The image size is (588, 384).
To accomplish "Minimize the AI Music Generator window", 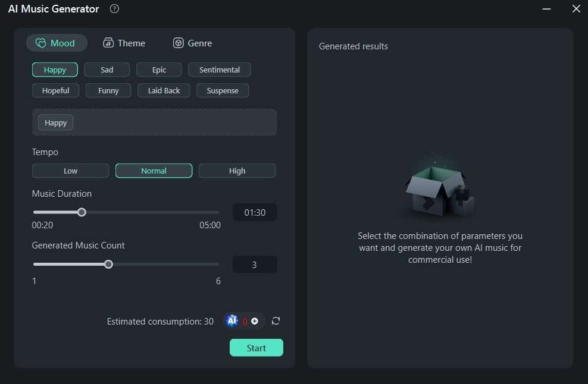I will pyautogui.click(x=546, y=8).
